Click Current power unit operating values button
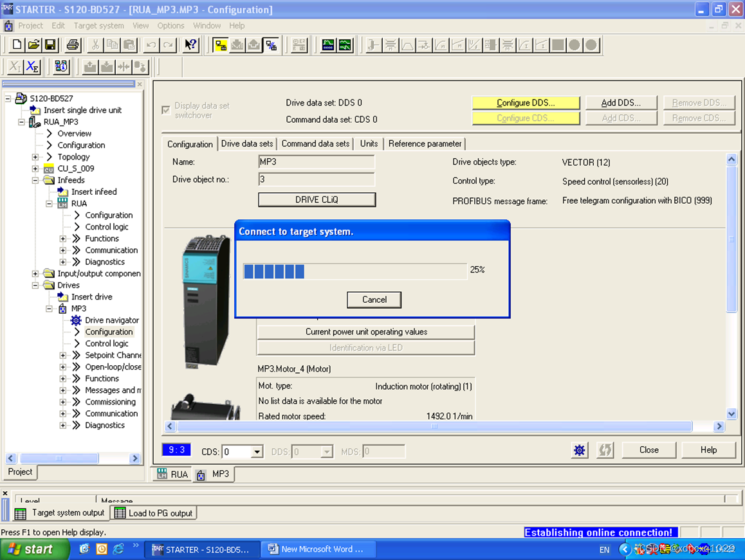Screen dimensions: 745x560 pos(366,332)
